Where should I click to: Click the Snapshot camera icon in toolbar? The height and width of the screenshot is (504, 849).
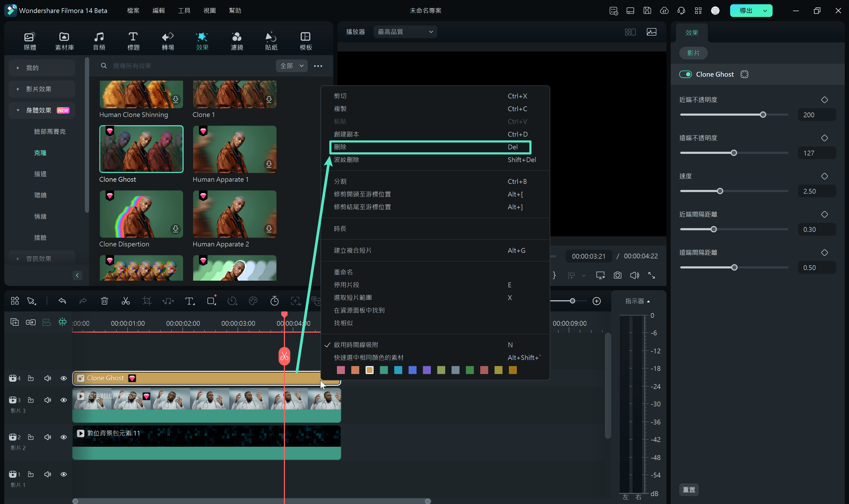click(617, 275)
